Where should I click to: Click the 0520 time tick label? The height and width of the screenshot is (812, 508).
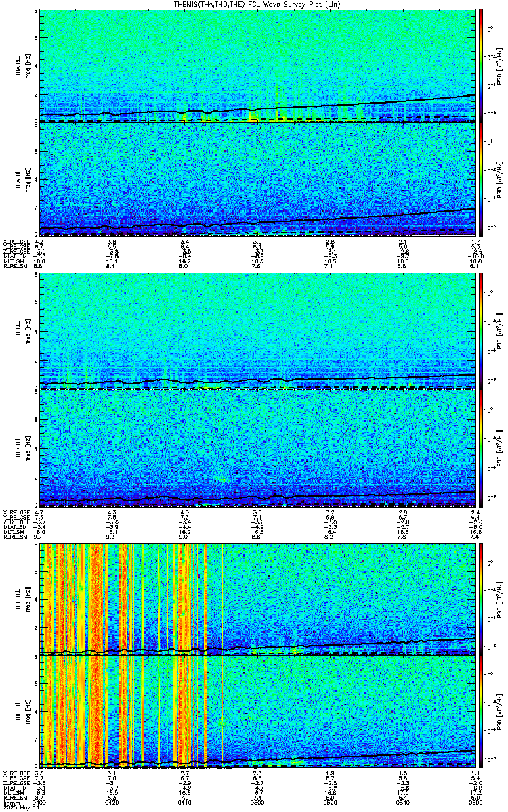click(x=330, y=803)
